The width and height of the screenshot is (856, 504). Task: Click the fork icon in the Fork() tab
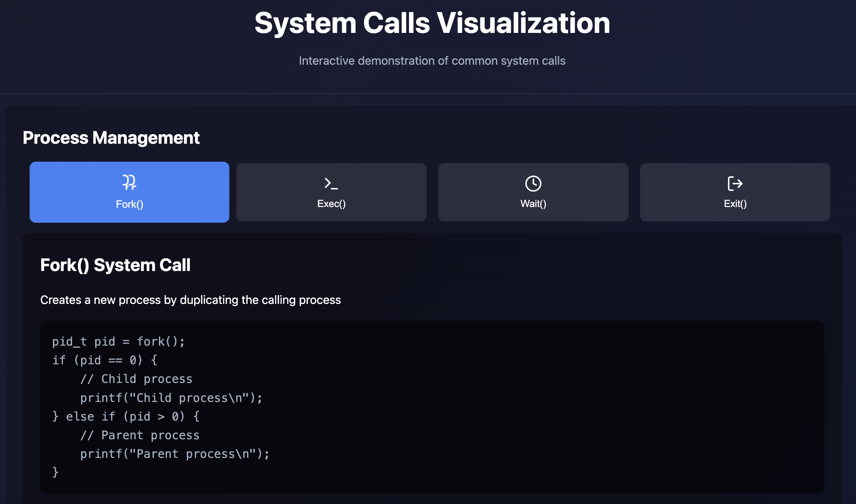pyautogui.click(x=129, y=182)
